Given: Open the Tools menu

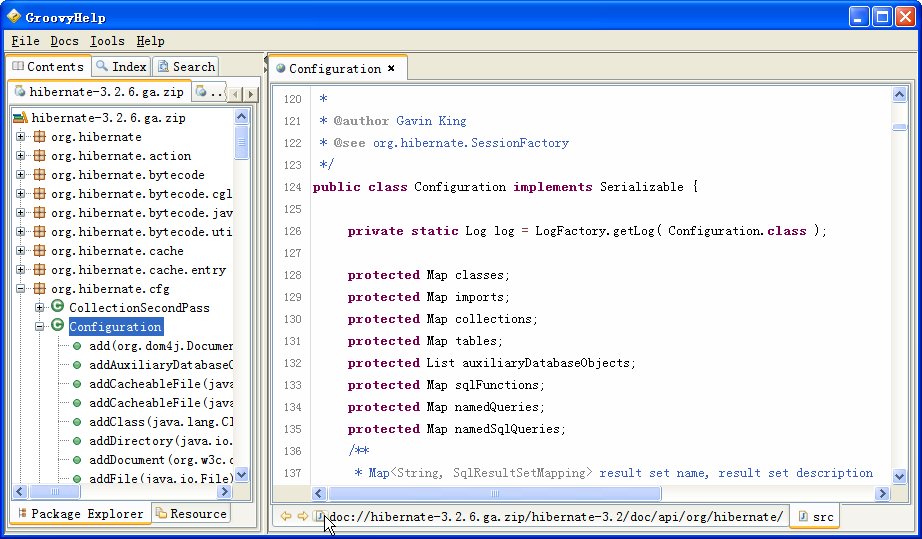Looking at the screenshot, I should (107, 41).
